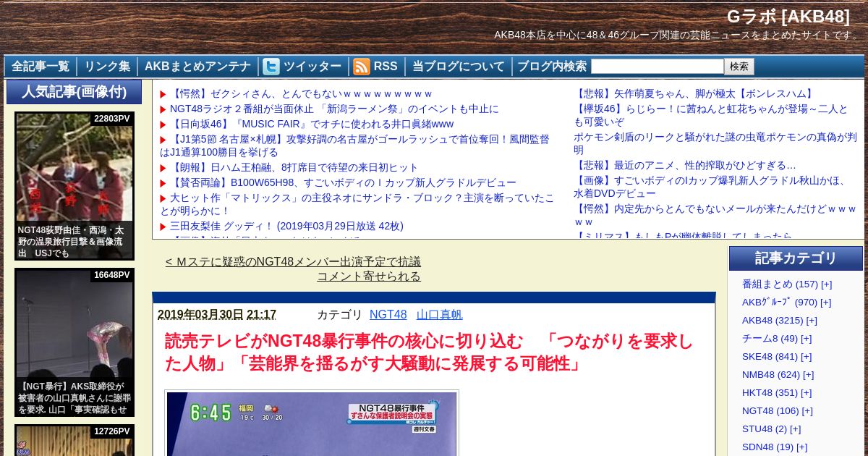Open AKB48 (3215) category

(x=773, y=321)
